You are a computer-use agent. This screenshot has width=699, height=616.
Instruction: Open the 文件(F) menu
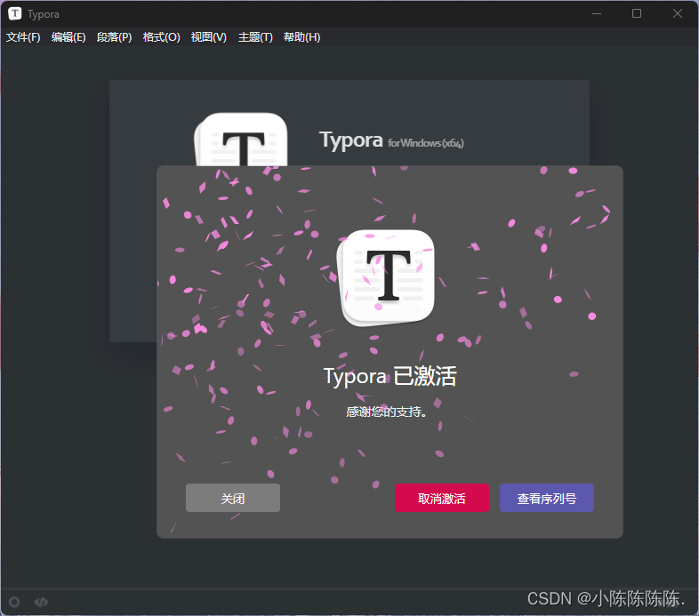23,37
